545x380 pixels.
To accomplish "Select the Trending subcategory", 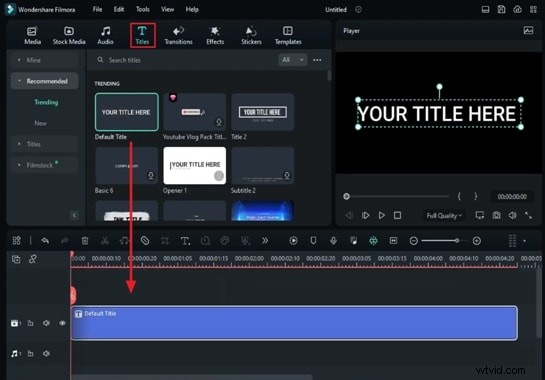I will click(46, 102).
